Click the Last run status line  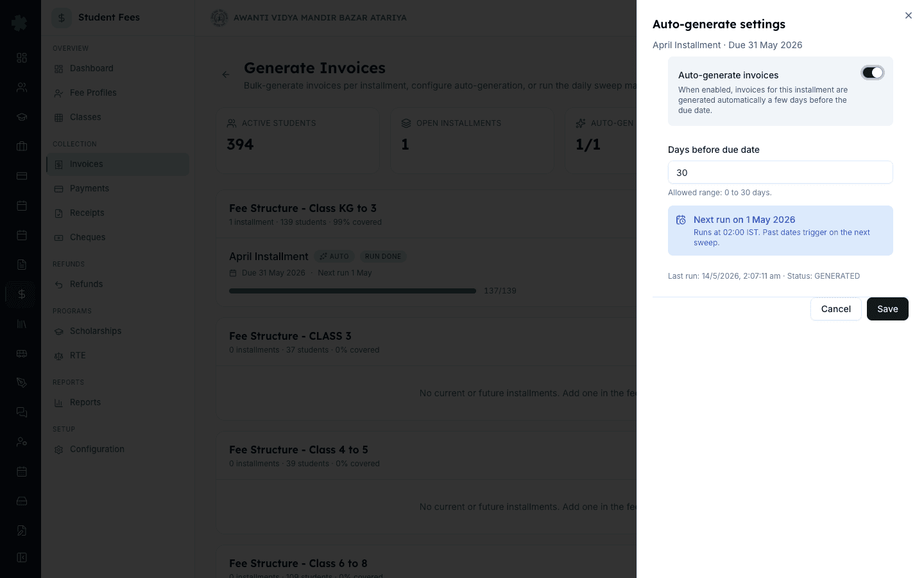pos(764,276)
